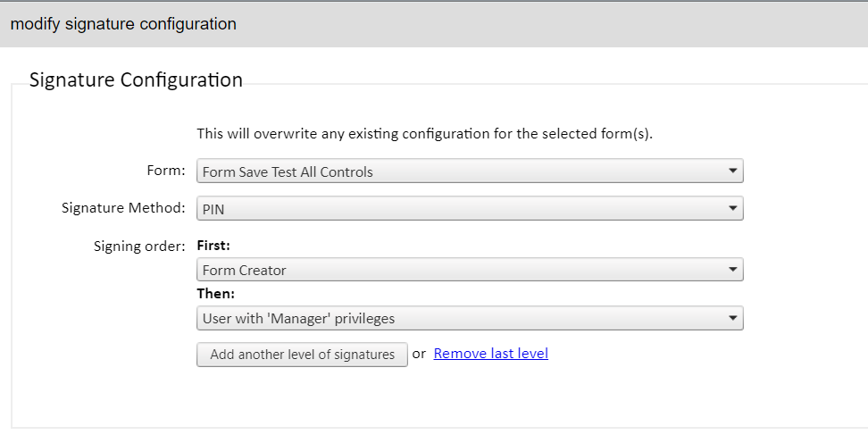The height and width of the screenshot is (443, 868).
Task: Click the Remove last level link
Action: (490, 354)
